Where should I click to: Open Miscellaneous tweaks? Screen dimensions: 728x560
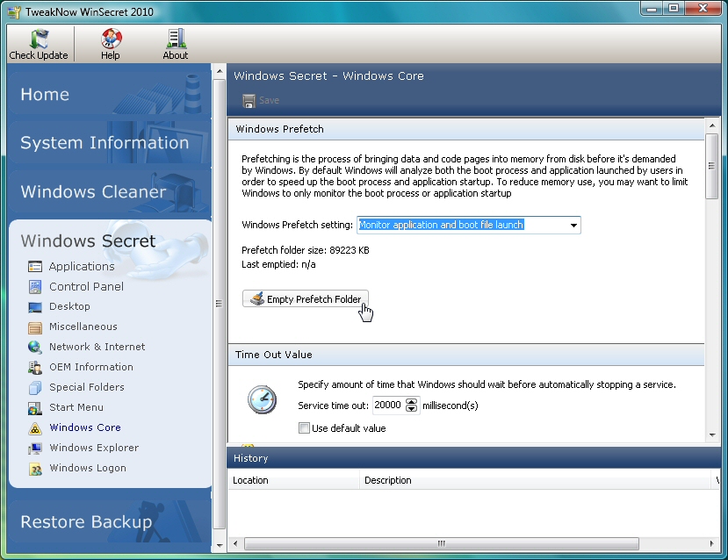pos(83,327)
